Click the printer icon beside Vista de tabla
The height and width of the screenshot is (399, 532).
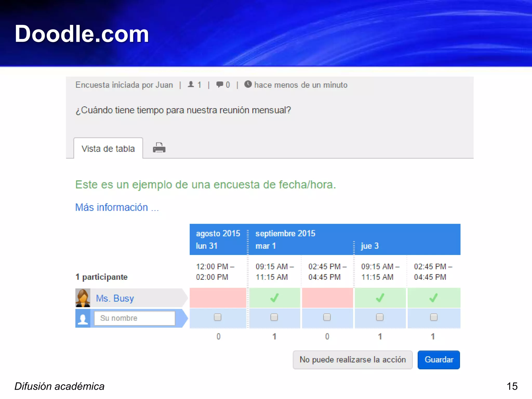(159, 148)
